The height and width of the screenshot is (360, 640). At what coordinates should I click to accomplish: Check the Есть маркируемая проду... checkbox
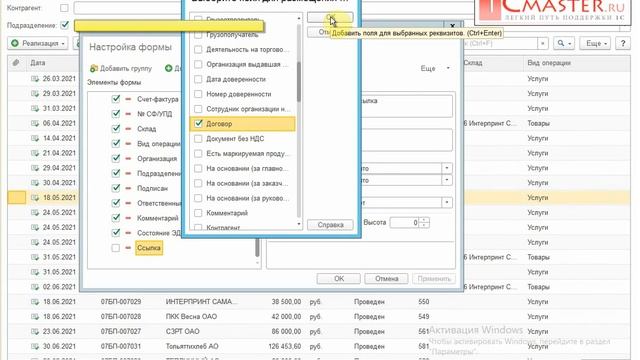[x=198, y=153]
